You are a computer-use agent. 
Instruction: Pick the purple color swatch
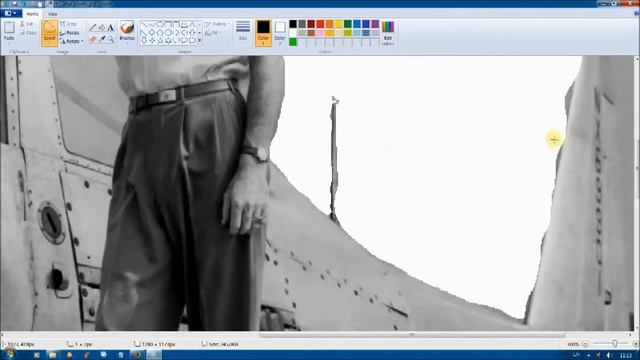(x=375, y=24)
